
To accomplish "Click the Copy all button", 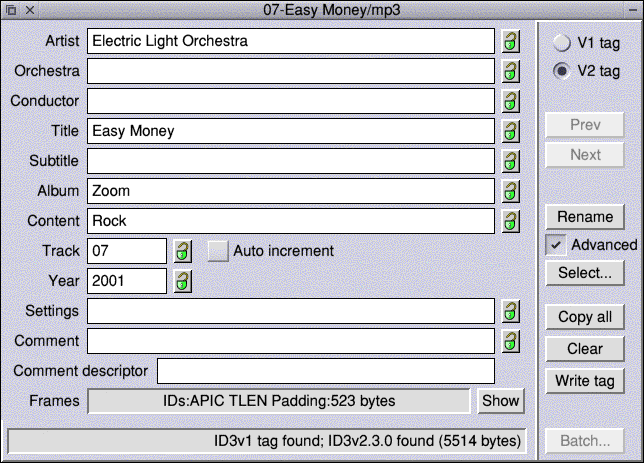I will (585, 317).
